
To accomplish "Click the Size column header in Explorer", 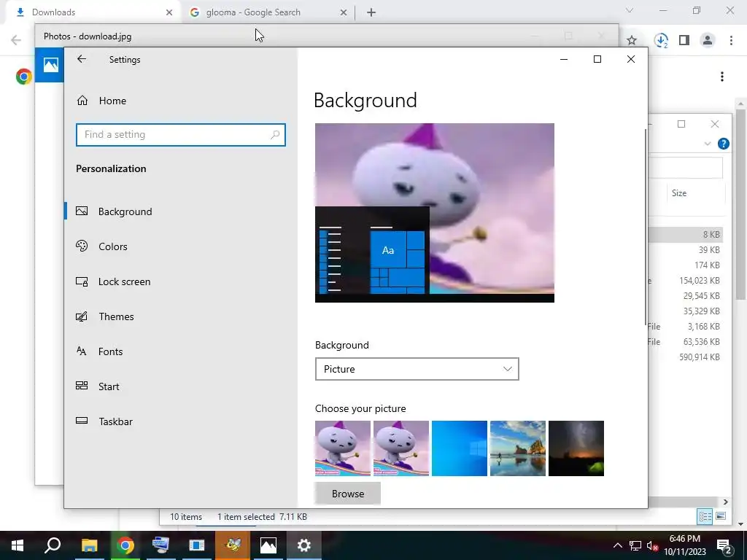I will tap(679, 192).
